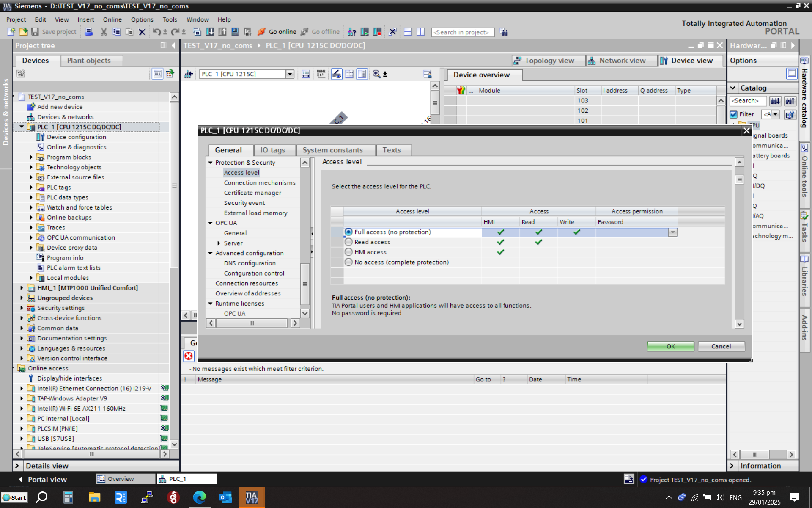The width and height of the screenshot is (812, 508).
Task: Click the Download to device icon
Action: pos(209,32)
